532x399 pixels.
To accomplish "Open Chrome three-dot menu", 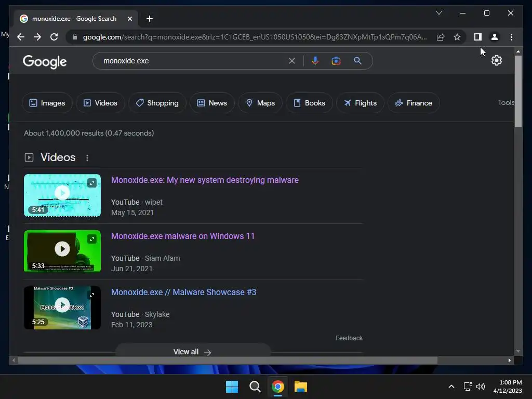I will [511, 37].
